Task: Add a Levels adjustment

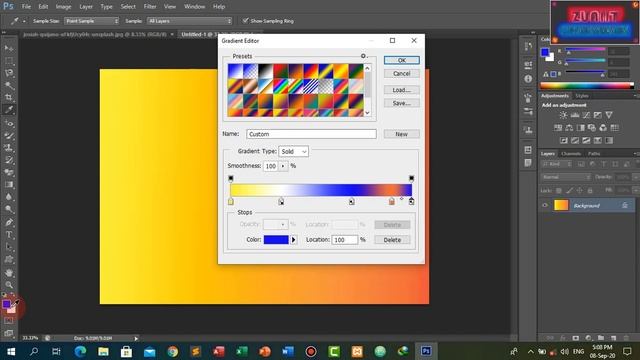Action: point(575,115)
